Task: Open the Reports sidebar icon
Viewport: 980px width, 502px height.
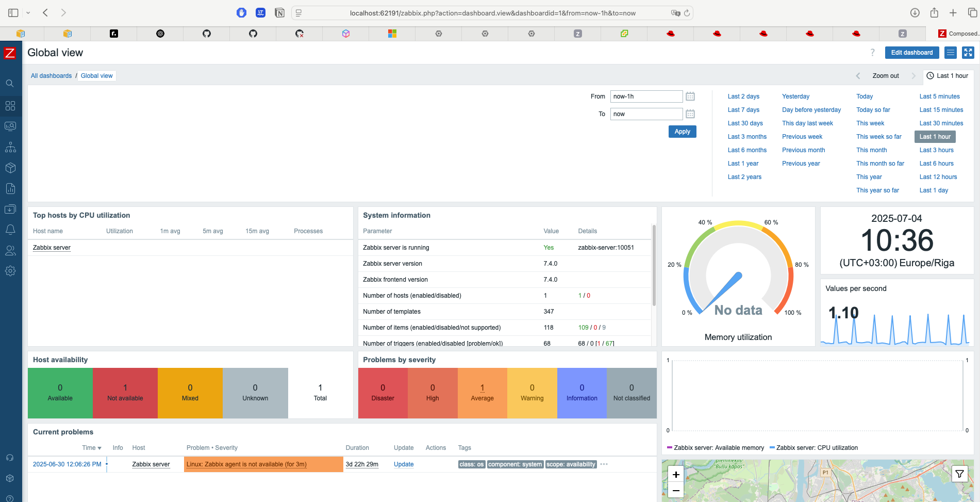Action: [x=10, y=188]
